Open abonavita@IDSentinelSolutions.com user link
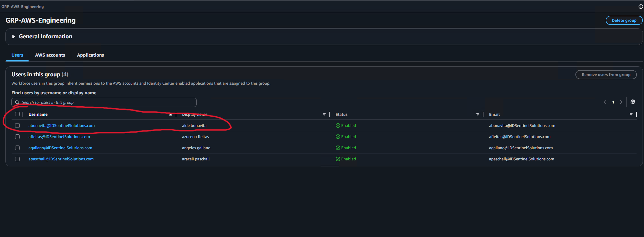The image size is (644, 237). click(61, 126)
